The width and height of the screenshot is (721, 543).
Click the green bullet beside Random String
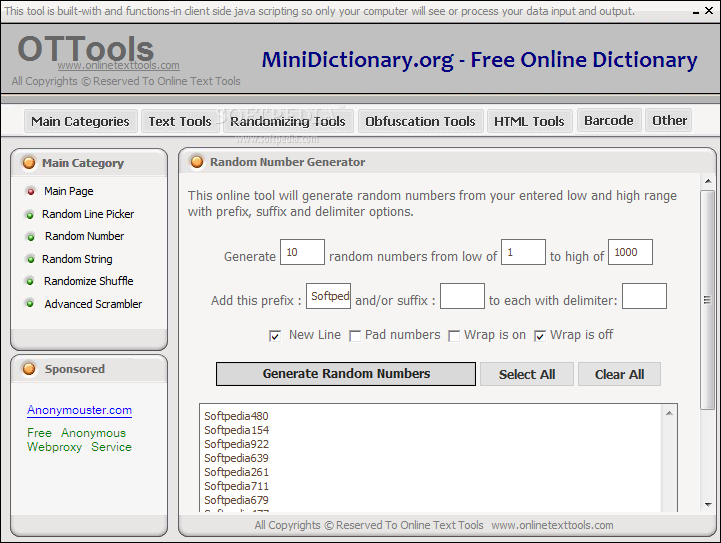tap(30, 259)
